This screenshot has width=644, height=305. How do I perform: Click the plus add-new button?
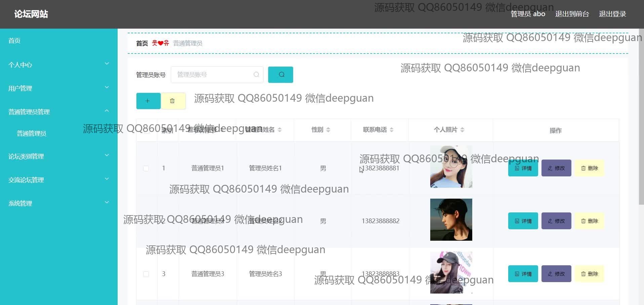coord(148,101)
